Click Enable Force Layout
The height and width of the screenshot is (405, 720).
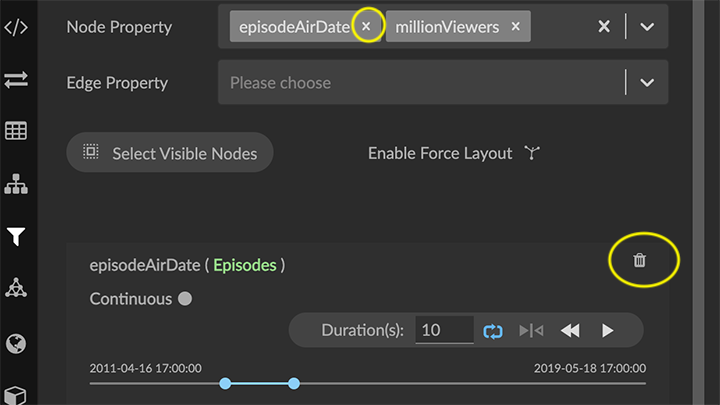(454, 153)
